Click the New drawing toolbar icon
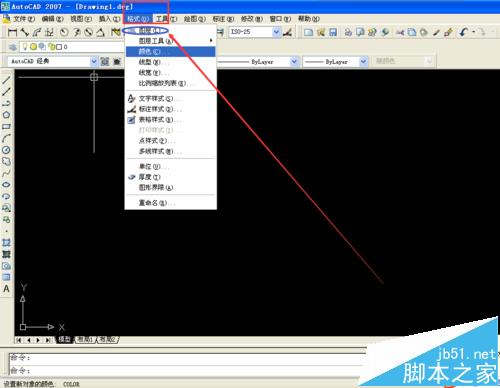This screenshot has height=388, width=500. [x=309, y=32]
